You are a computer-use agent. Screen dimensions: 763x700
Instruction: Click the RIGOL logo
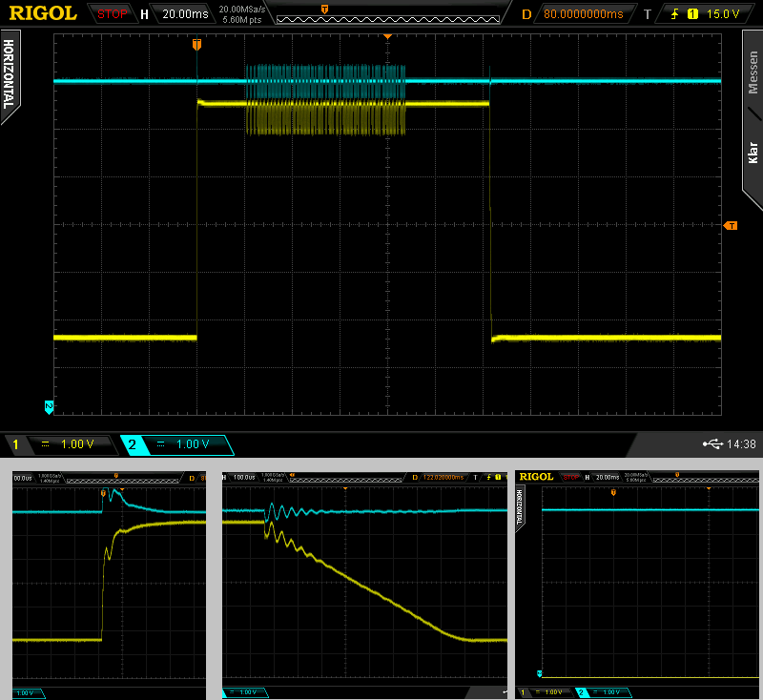[44, 13]
